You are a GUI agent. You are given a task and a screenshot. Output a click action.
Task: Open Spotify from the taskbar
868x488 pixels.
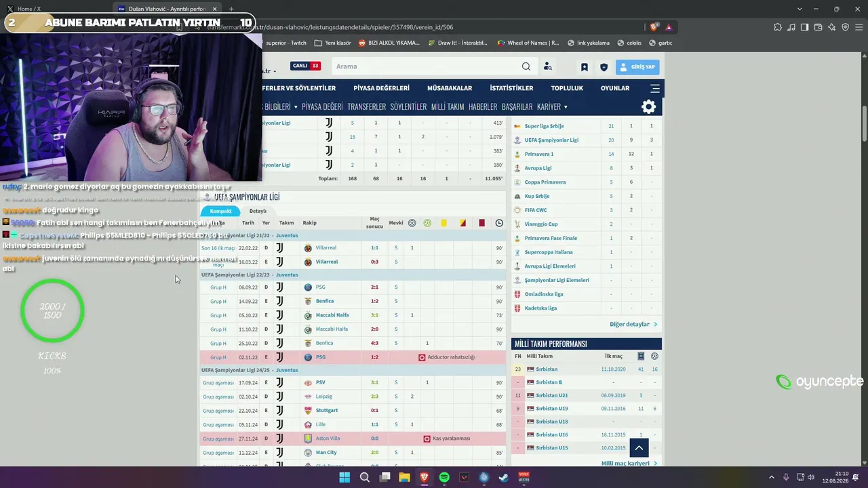click(x=444, y=477)
